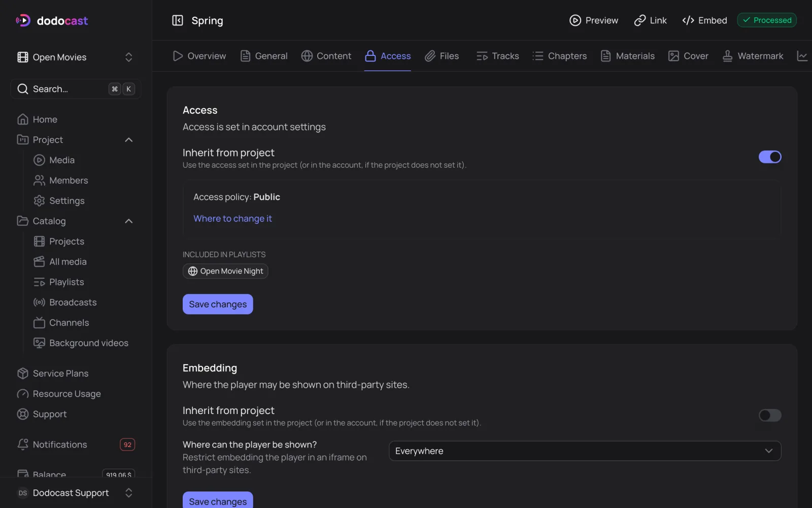
Task: Open the Materials tab
Action: coord(628,56)
